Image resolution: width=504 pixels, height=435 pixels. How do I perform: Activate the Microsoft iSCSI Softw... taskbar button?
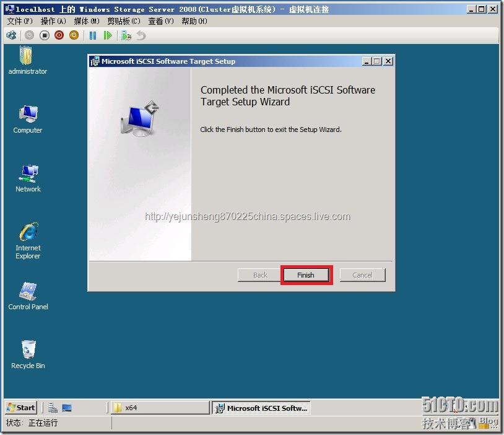pos(261,408)
